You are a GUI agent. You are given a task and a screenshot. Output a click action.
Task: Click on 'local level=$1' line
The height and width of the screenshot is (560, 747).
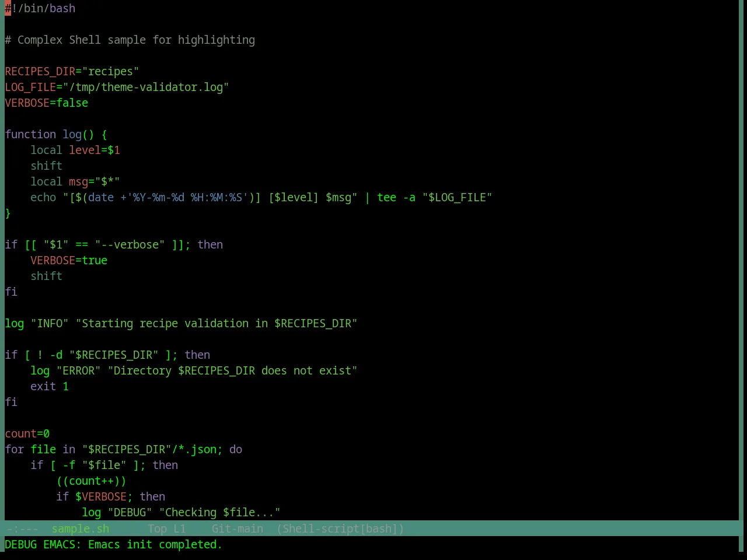click(x=75, y=150)
